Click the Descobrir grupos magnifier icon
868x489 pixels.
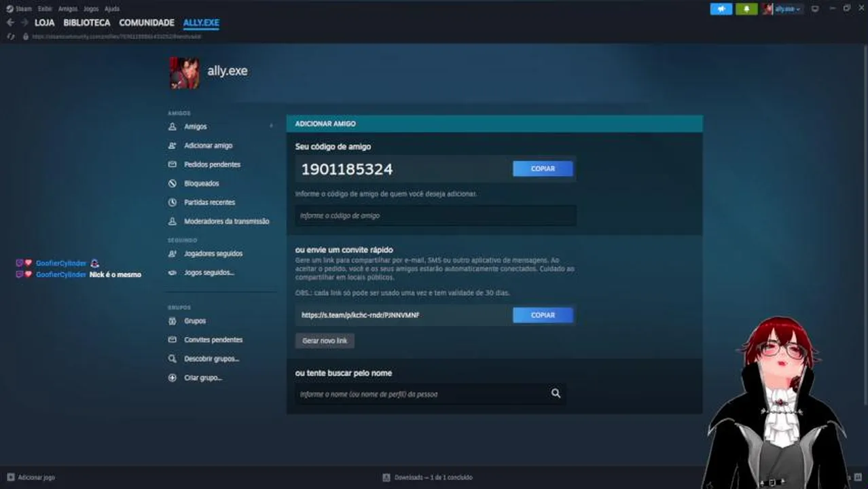tap(172, 359)
